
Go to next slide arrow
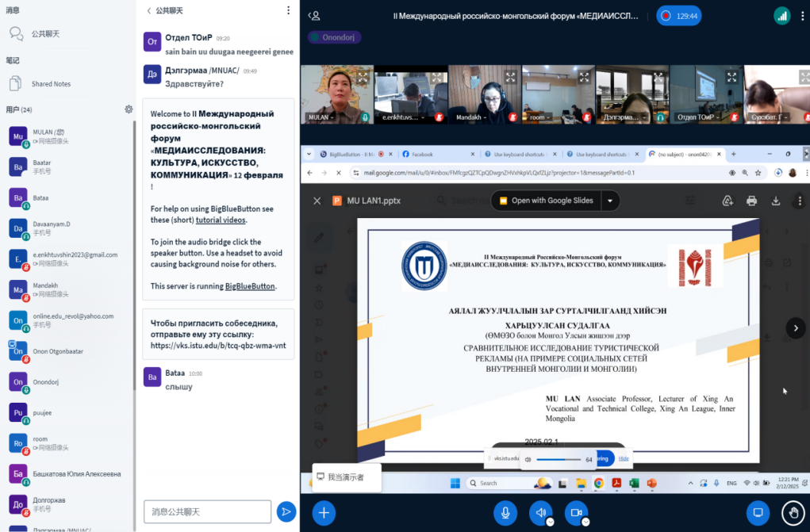click(x=796, y=328)
